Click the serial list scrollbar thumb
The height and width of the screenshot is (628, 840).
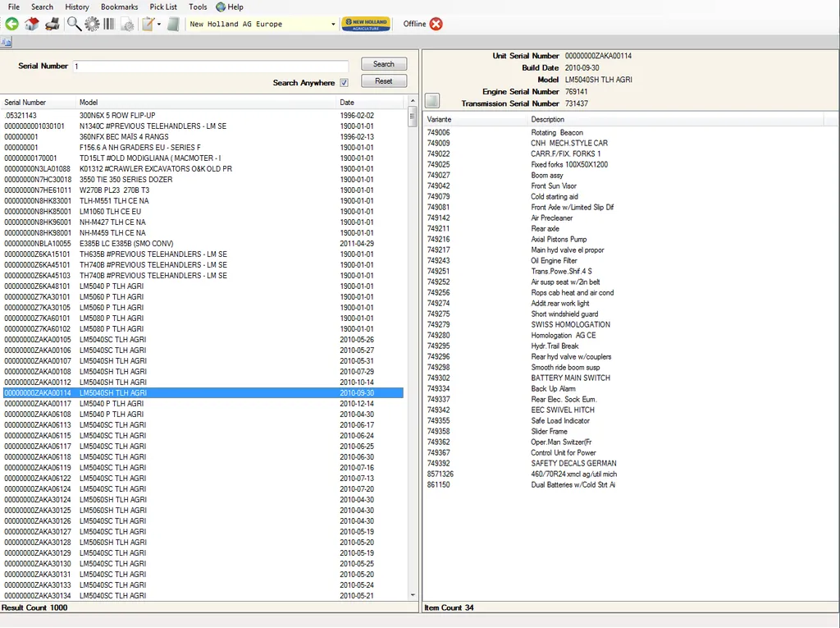(413, 117)
